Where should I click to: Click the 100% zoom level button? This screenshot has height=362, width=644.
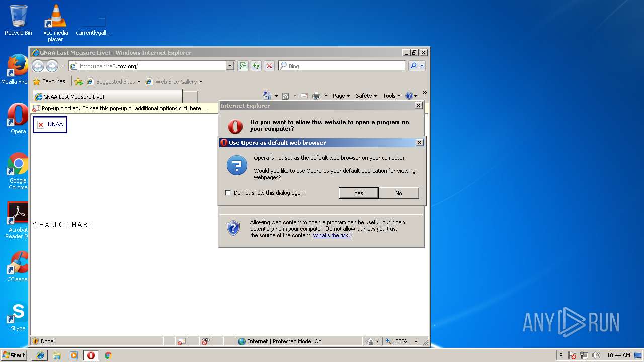click(x=396, y=341)
